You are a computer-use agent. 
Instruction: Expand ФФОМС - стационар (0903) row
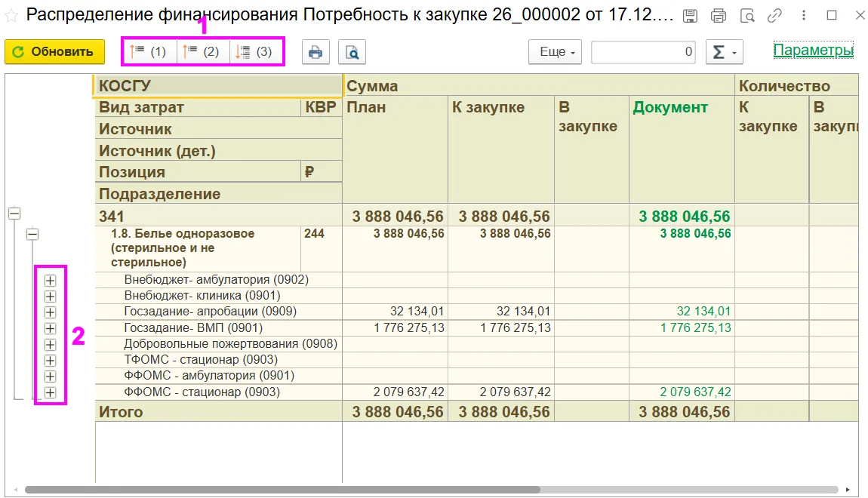[50, 393]
